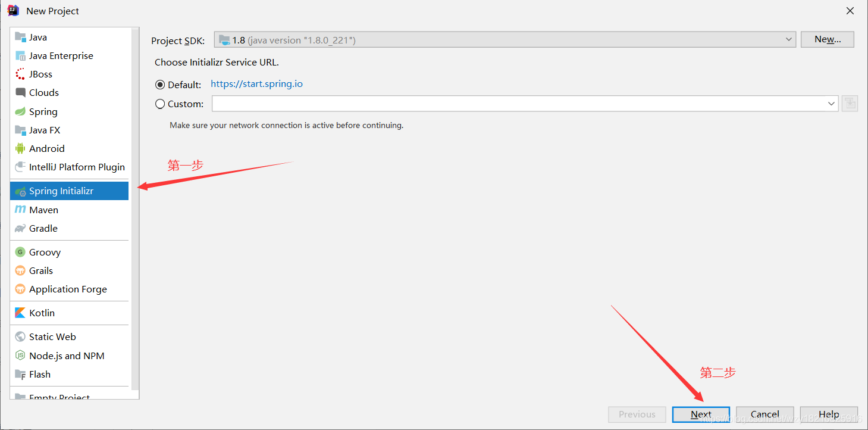Click the IntelliJ IDEA logo in title bar

(13, 11)
